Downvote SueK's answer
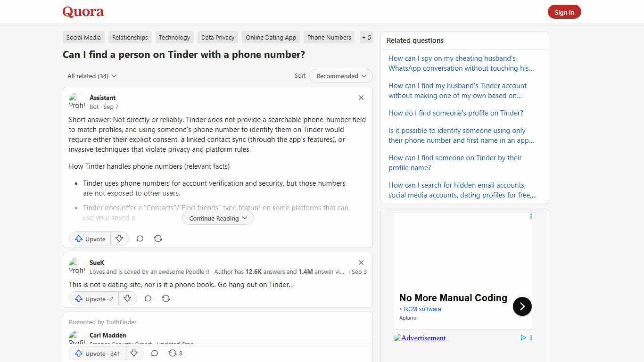The width and height of the screenshot is (644, 362). [127, 298]
